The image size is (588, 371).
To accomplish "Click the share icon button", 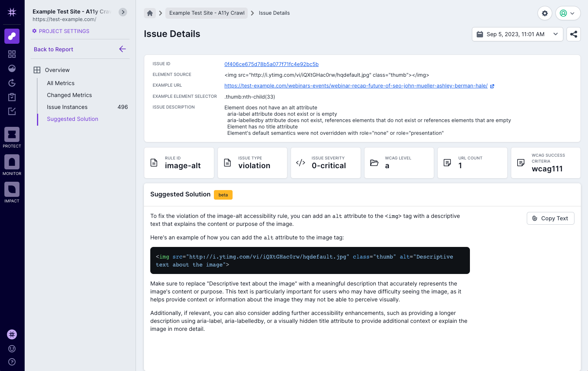I will coord(573,34).
